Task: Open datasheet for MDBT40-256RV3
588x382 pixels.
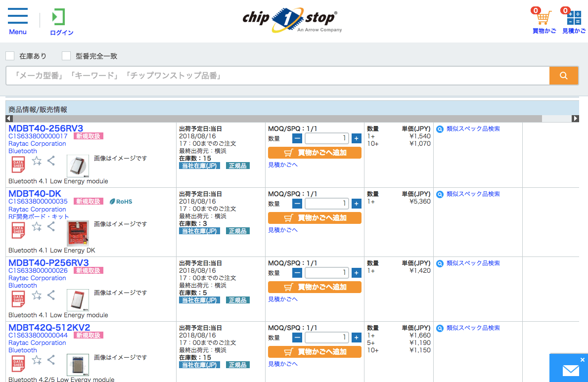Action: point(18,164)
